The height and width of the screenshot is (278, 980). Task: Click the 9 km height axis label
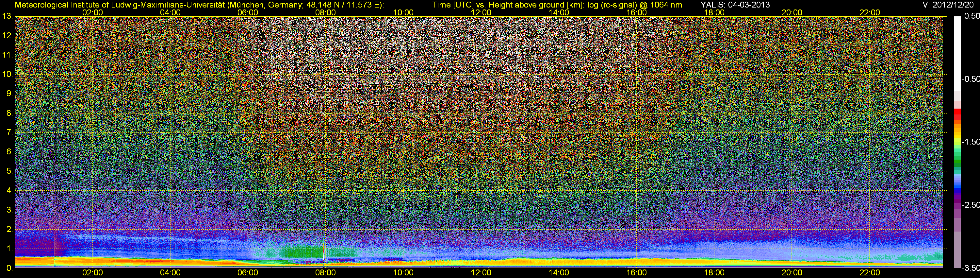point(9,94)
